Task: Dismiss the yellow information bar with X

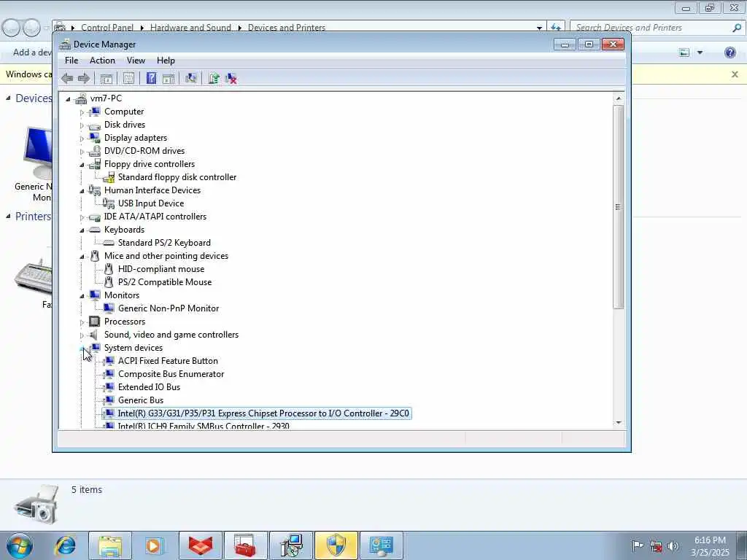Action: tap(735, 74)
